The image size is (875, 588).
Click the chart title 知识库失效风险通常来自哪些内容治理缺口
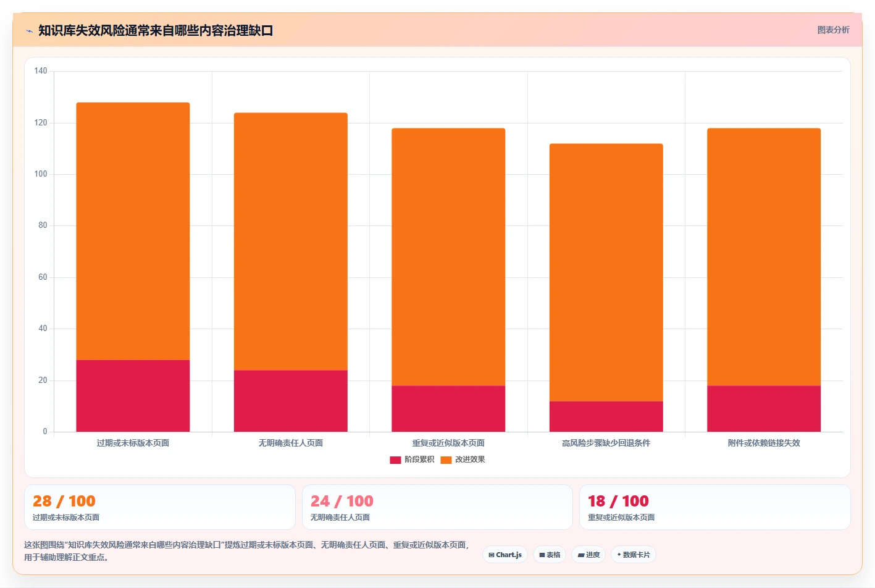[x=156, y=31]
